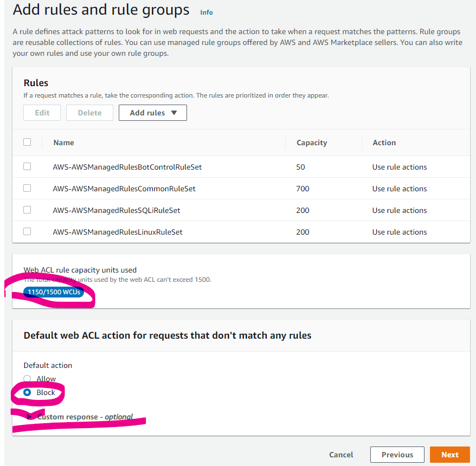Check the AWSManagedRulesLinuxRuleSet row checkbox
The width and height of the screenshot is (476, 466).
27,231
